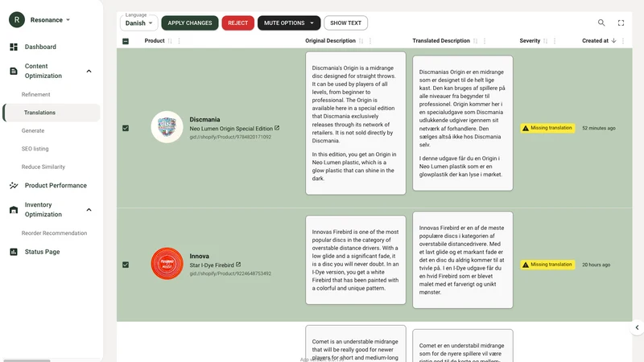Collapse the Content Optimization section

[x=89, y=71]
